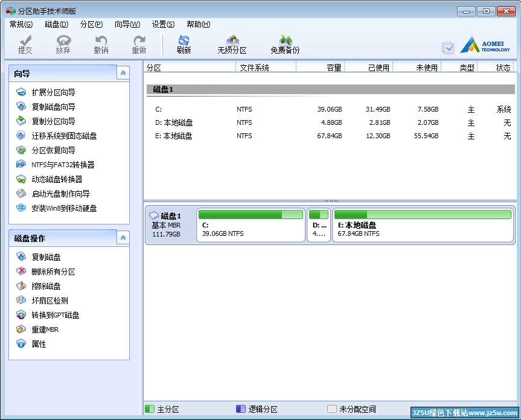Click the 未分配空间 legend swatch
521x420 pixels.
click(332, 409)
